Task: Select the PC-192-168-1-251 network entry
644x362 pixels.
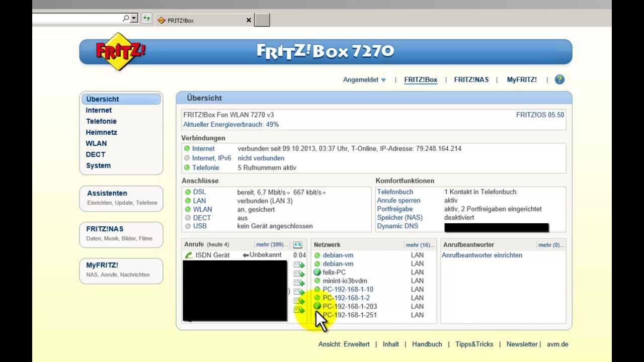Action: [350, 315]
